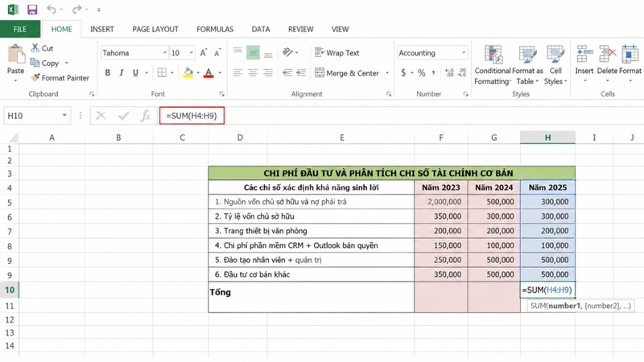
Task: Click the Percent Style icon
Action: [421, 73]
